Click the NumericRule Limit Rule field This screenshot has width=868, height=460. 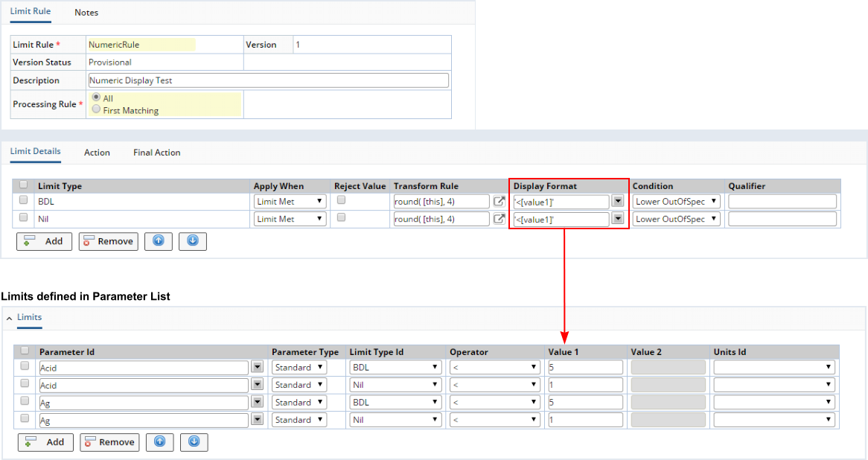pos(141,45)
